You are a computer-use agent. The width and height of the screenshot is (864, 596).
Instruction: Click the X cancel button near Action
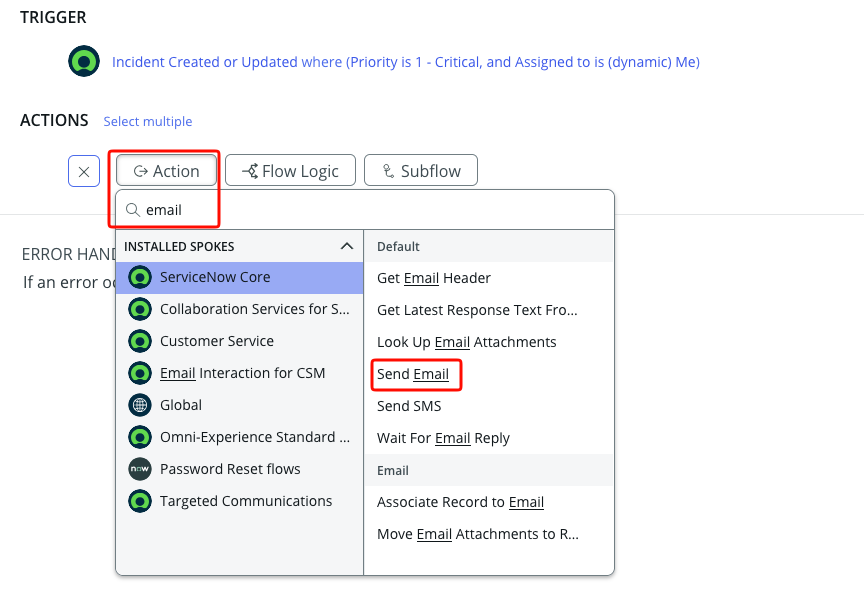[x=84, y=171]
